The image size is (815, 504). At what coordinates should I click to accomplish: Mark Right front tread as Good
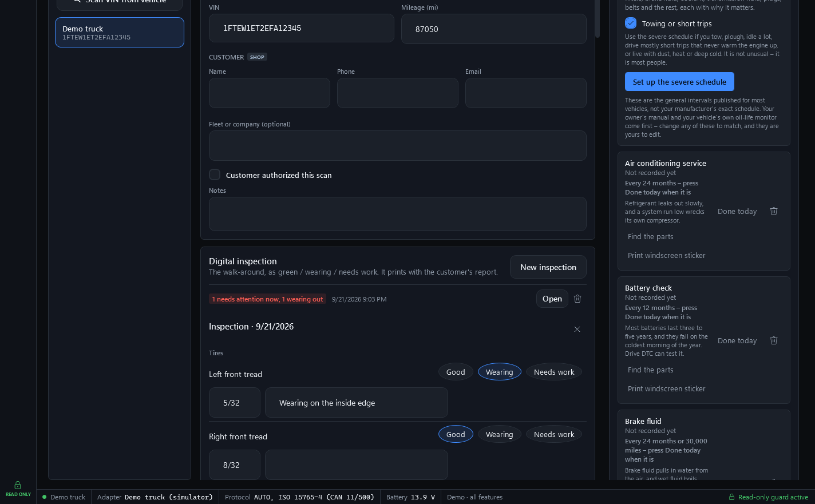(x=456, y=434)
